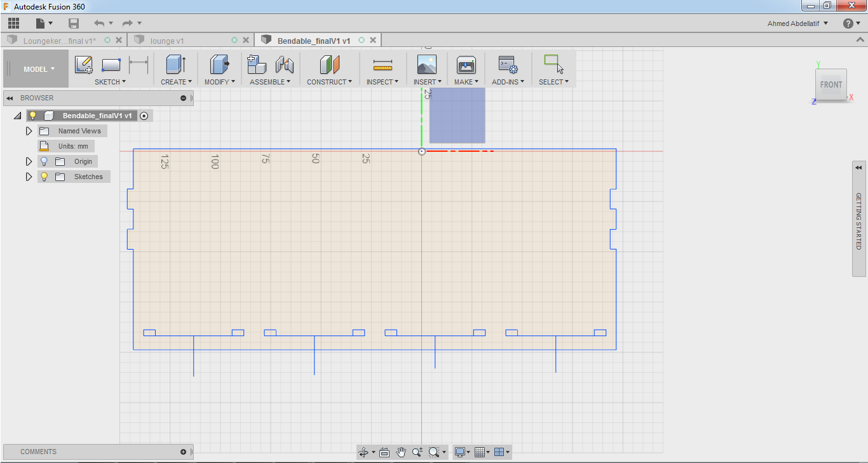
Task: Toggle visibility bulb of Origin folder
Action: pos(44,161)
